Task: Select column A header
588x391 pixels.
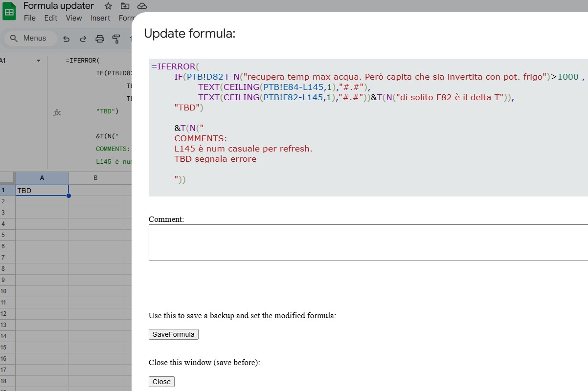Action: [x=42, y=178]
